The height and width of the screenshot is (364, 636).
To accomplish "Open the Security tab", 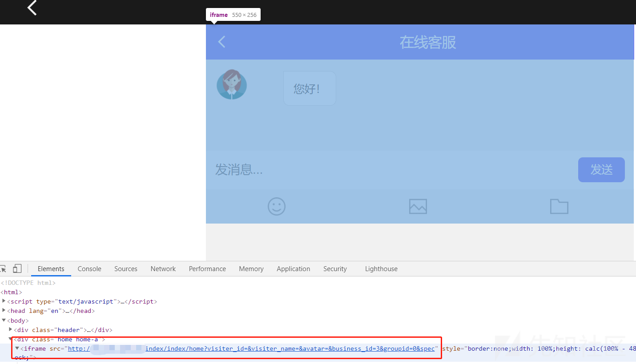I will point(335,269).
